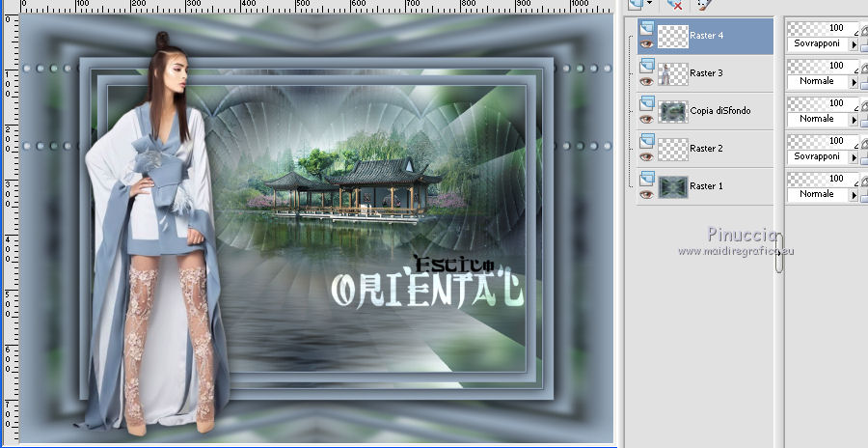Image resolution: width=868 pixels, height=448 pixels.
Task: Hide the Raster 2 layer
Action: tap(646, 157)
